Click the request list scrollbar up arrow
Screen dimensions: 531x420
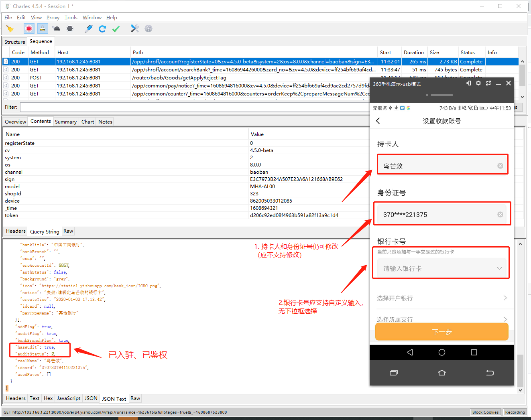pyautogui.click(x=522, y=61)
